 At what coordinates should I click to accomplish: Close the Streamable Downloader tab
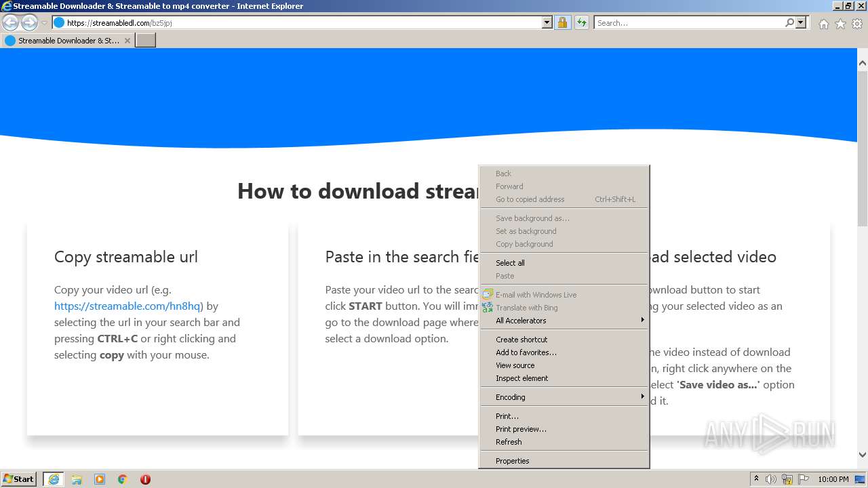click(127, 41)
